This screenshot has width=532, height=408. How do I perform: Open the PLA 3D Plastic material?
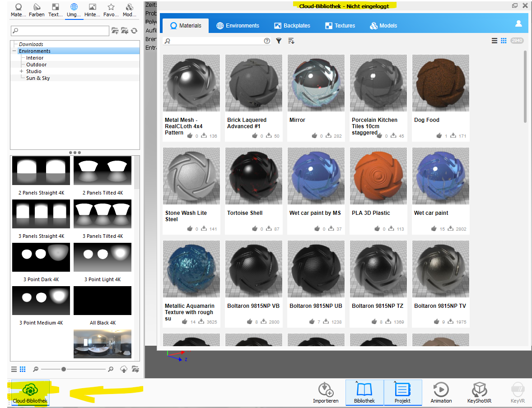[378, 190]
